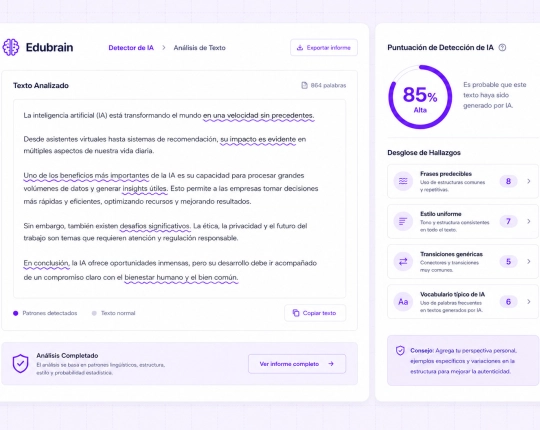Expand the Frases predecibles finding chevron
Screen dimensions: 540x430
click(x=529, y=181)
